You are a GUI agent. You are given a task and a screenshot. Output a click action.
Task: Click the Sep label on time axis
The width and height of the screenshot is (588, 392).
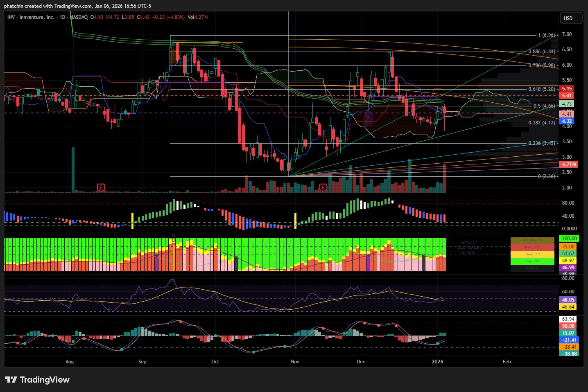click(x=142, y=362)
